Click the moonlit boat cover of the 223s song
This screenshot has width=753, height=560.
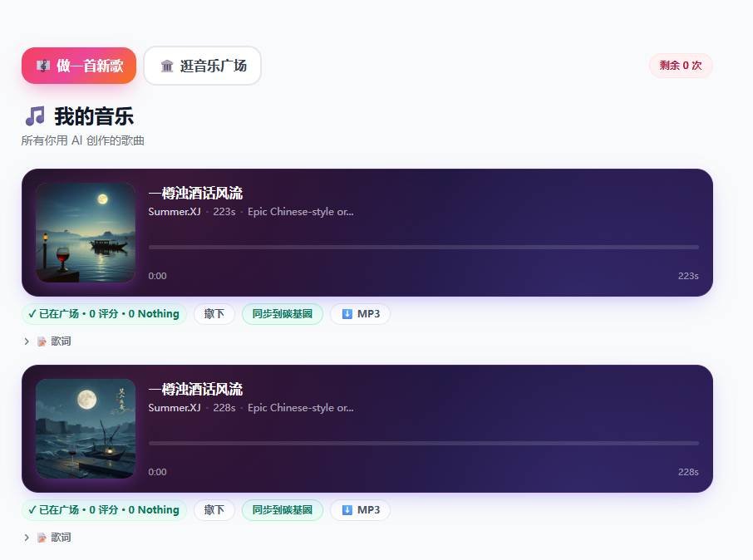click(86, 233)
